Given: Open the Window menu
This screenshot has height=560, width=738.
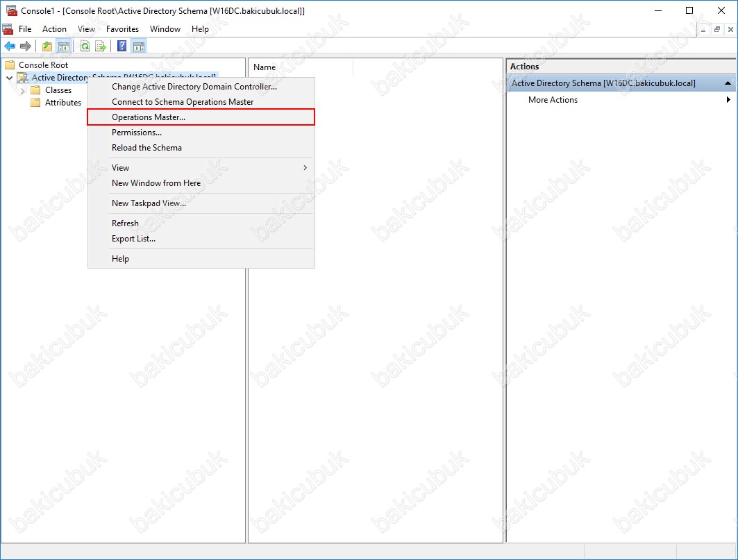Looking at the screenshot, I should (x=165, y=29).
